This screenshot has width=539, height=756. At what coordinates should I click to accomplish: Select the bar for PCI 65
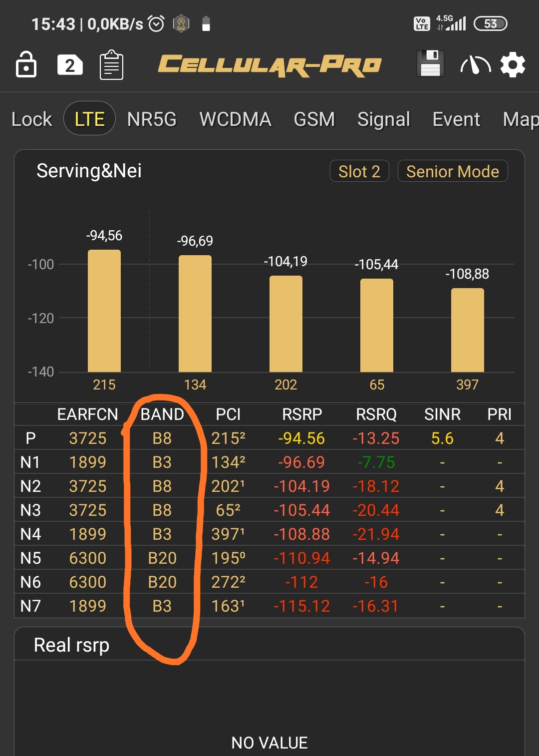(x=377, y=326)
